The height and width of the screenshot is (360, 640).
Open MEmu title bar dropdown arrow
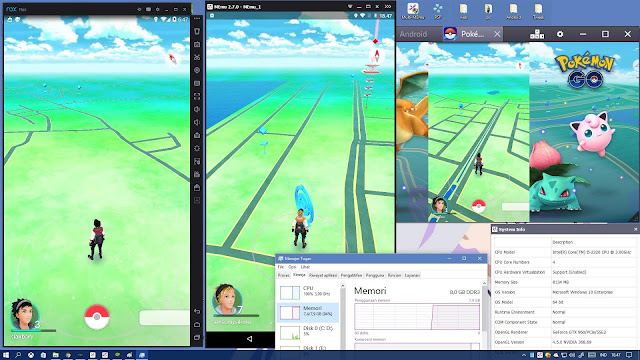(350, 7)
